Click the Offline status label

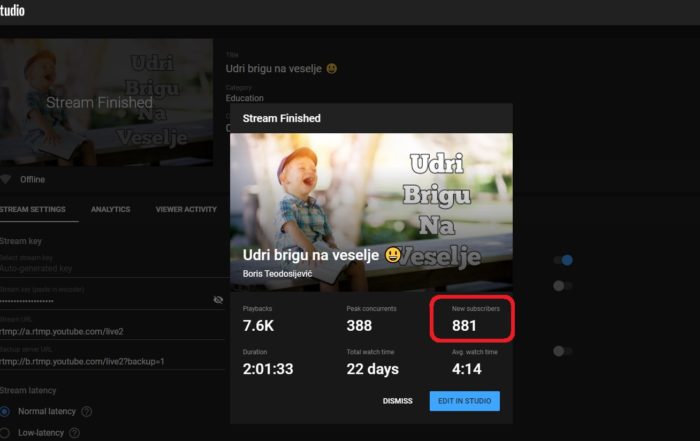[32, 179]
